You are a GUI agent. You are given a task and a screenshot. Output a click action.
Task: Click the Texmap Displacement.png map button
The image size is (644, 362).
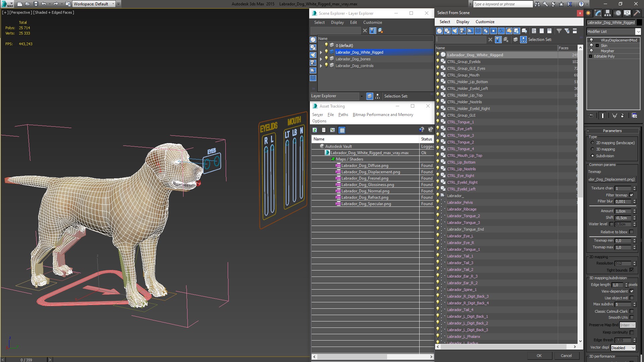[612, 179]
